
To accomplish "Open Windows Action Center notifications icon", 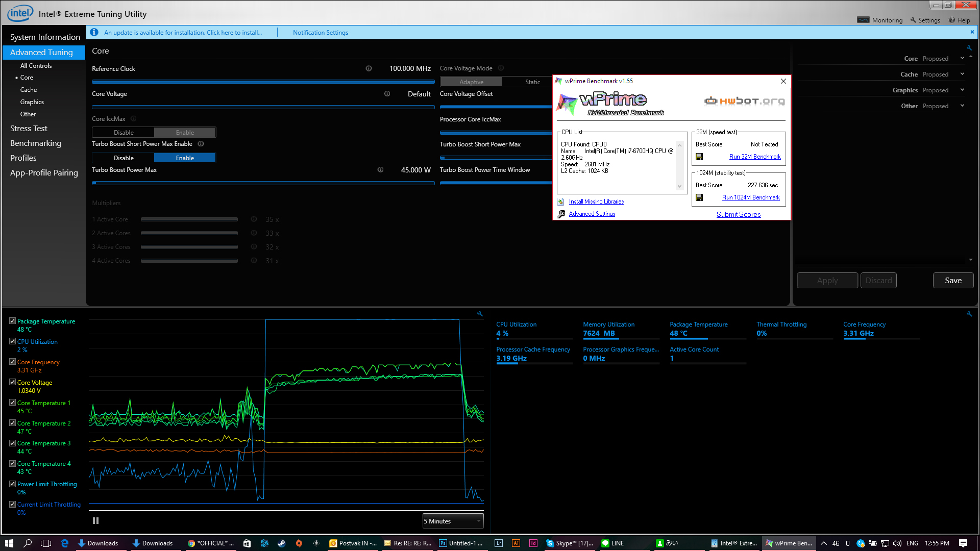I will click(x=963, y=543).
